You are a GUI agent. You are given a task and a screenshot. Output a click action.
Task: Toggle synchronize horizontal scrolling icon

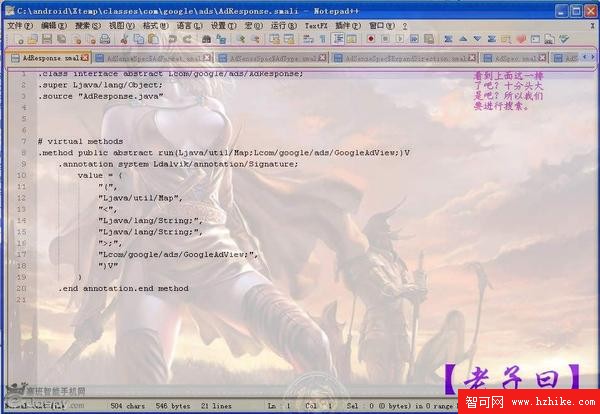pos(289,39)
